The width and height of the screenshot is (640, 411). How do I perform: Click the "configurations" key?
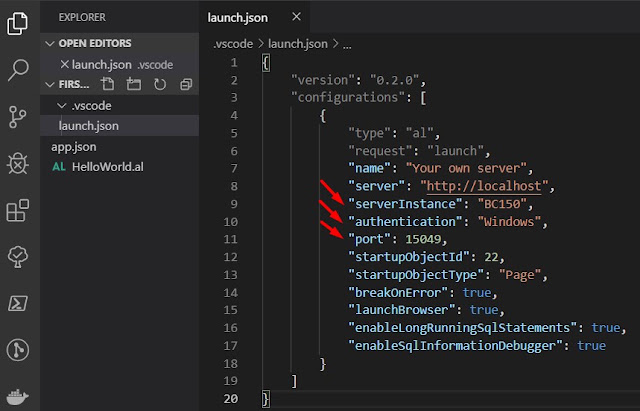tap(348, 98)
